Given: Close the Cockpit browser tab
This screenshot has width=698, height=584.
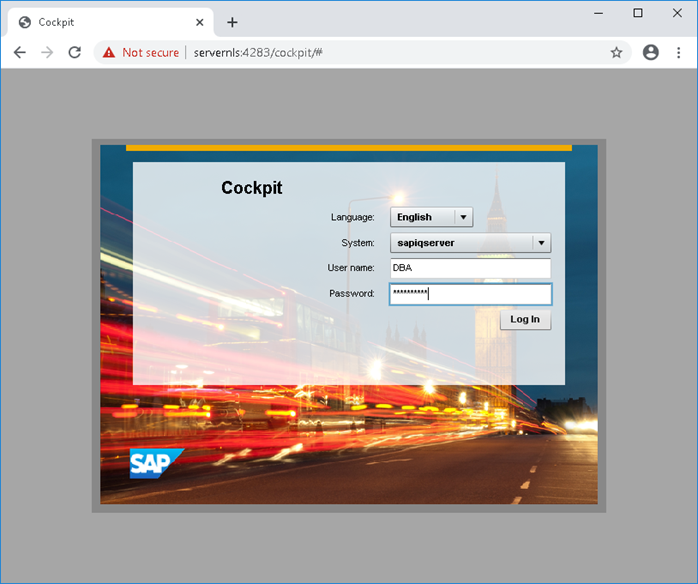Looking at the screenshot, I should point(199,22).
